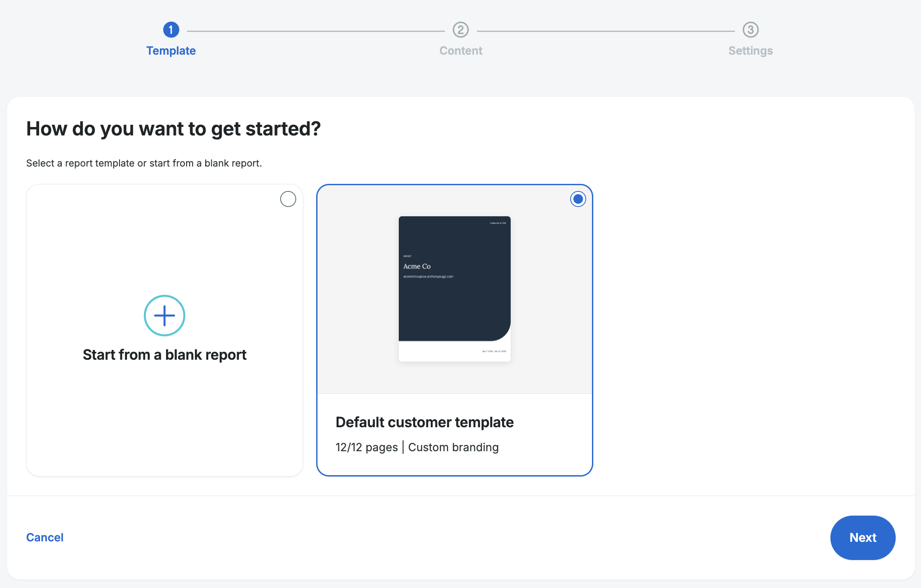The image size is (921, 588).
Task: Select the blank report radio button
Action: [288, 199]
